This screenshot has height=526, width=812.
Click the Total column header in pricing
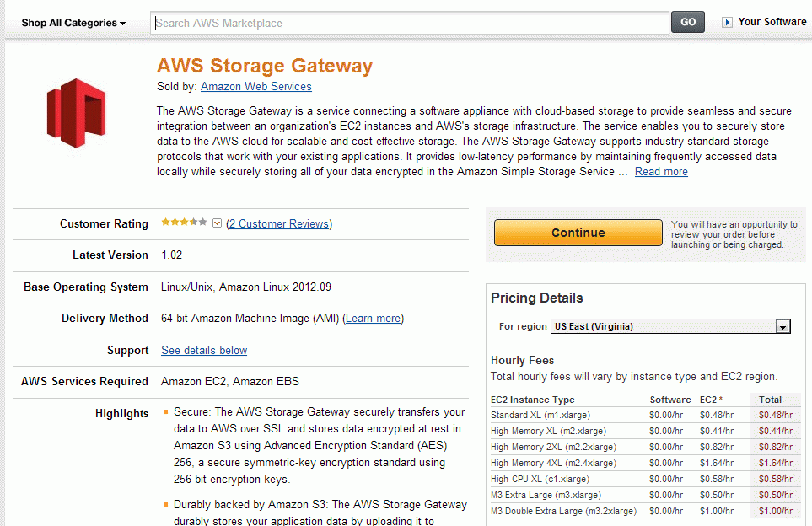(770, 400)
